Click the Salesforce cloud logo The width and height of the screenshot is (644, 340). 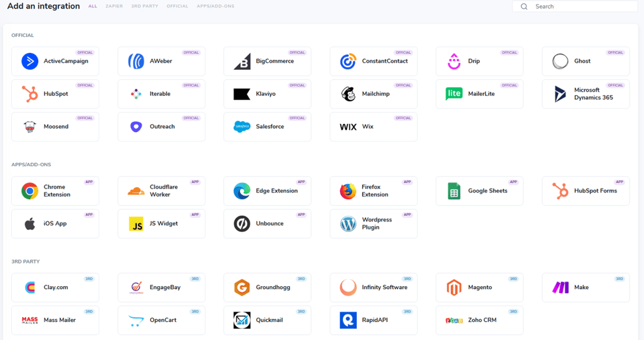pos(242,127)
